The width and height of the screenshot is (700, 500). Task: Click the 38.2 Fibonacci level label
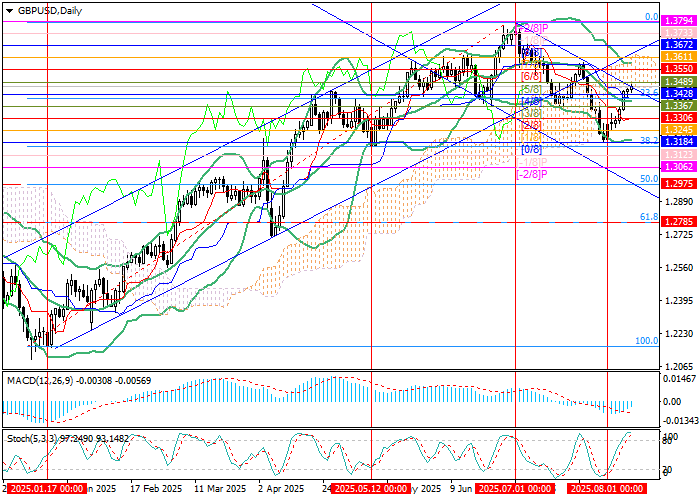649,140
